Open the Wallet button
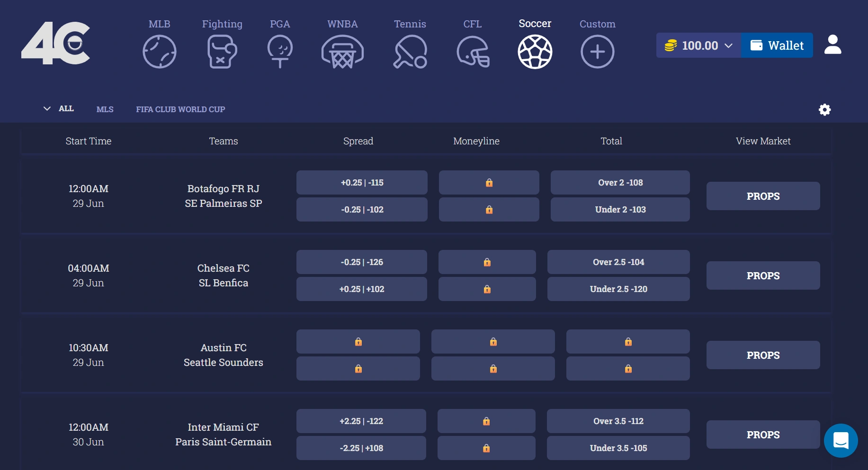The height and width of the screenshot is (470, 868). pos(777,45)
